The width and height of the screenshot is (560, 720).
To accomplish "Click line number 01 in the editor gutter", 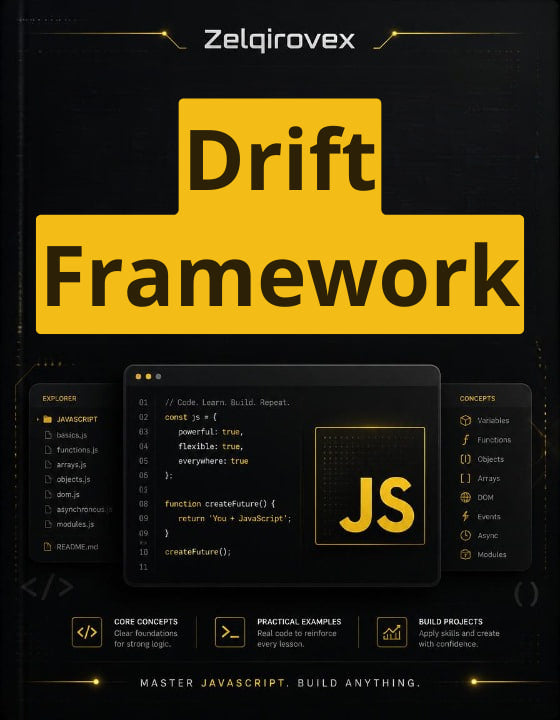I will click(x=143, y=402).
